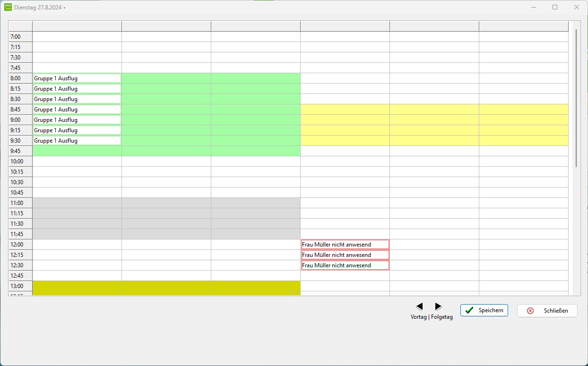Screen dimensions: 588x366
Task: Click the 13:00 time row header
Action: 20,286
